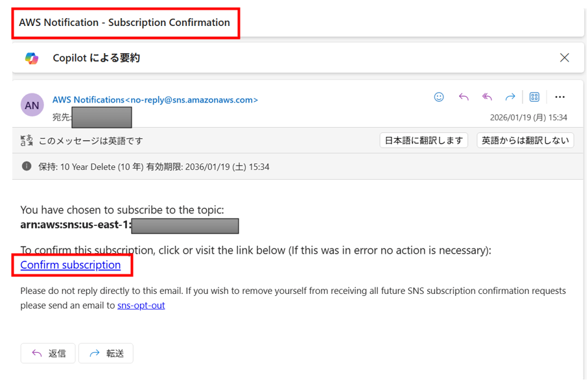
Task: Click the email subject title
Action: [x=124, y=23]
